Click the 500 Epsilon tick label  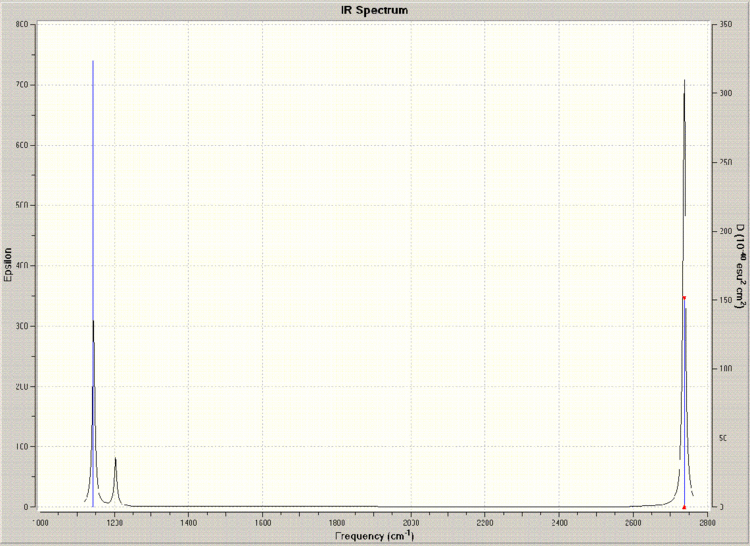(22, 205)
